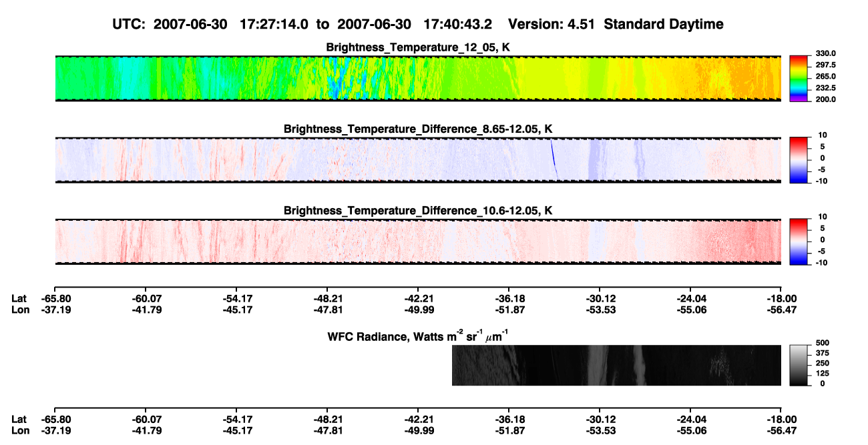Click upper axis longitude -41.79

pos(146,310)
